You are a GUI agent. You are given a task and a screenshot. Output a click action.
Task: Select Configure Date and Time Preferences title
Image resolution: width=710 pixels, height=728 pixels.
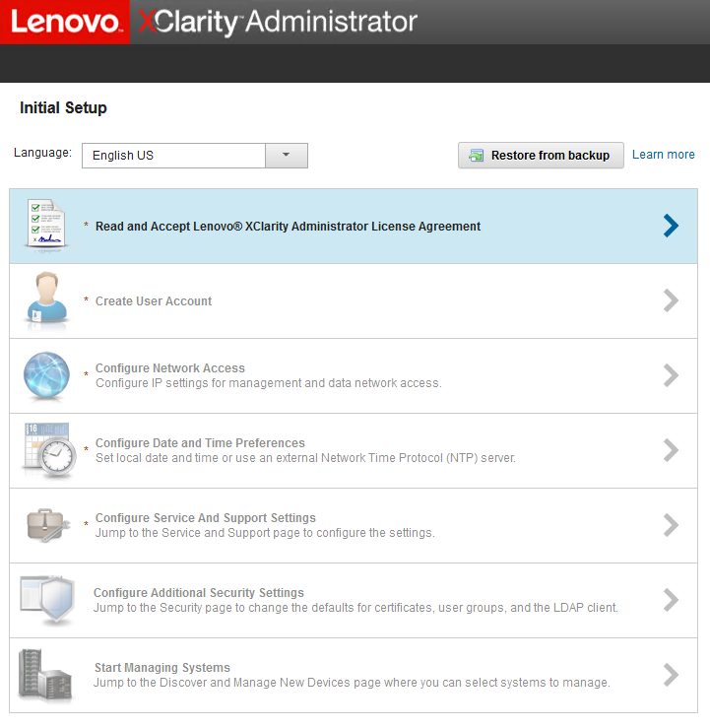pos(200,443)
